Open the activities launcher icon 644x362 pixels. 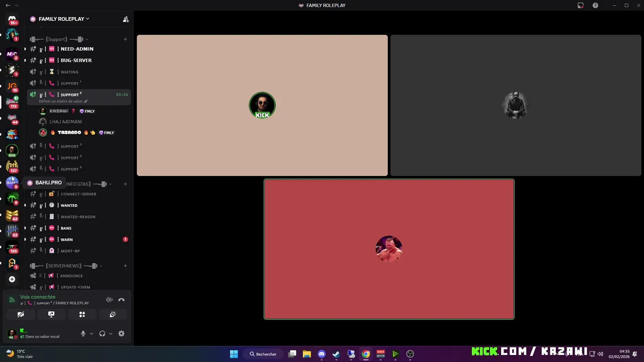coord(82,314)
